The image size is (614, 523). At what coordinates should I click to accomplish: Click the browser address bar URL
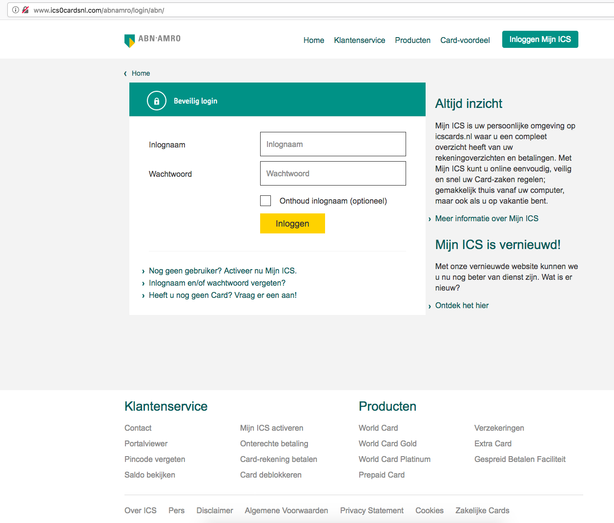pyautogui.click(x=99, y=10)
